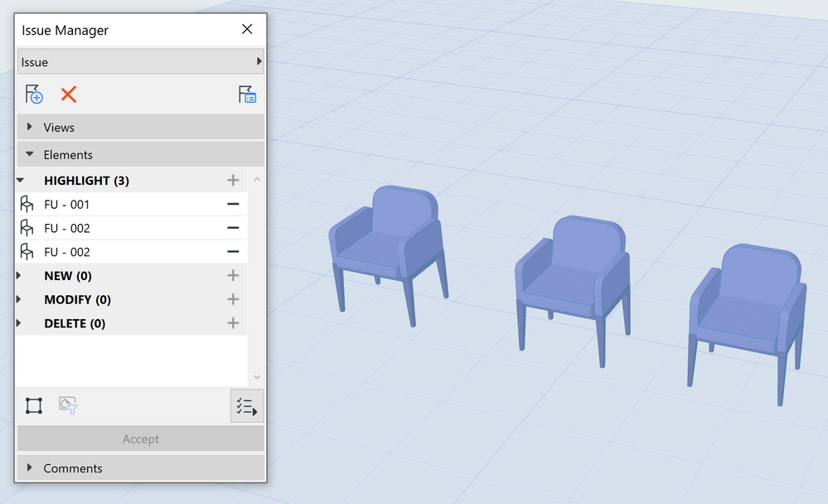Click the scrollbar up arrow in the elements list
This screenshot has width=828, height=504.
[x=257, y=180]
